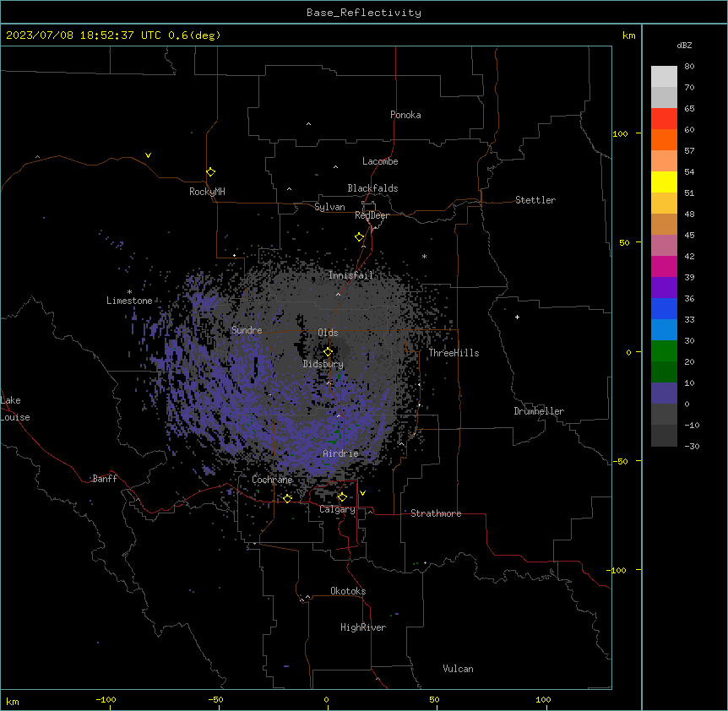This screenshot has height=711, width=728.
Task: Click the yellow diamond marker above RockyMH
Action: [x=211, y=172]
